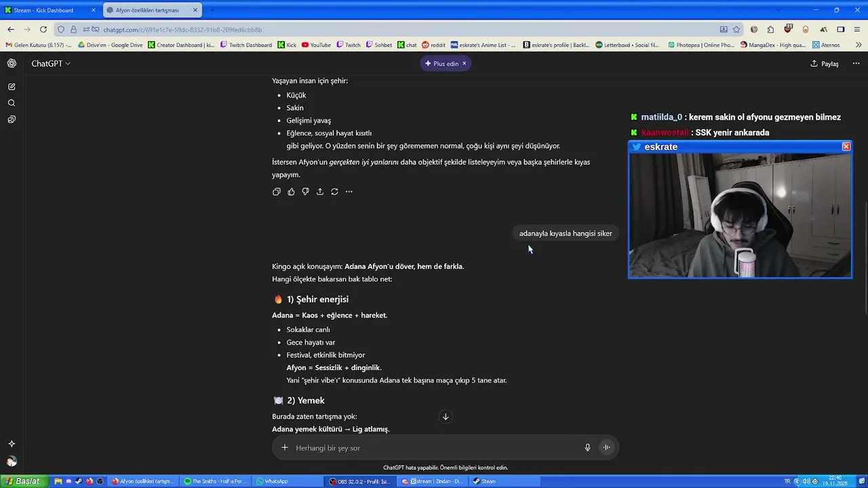
Task: Bookmark this page with star icon
Action: point(736,29)
